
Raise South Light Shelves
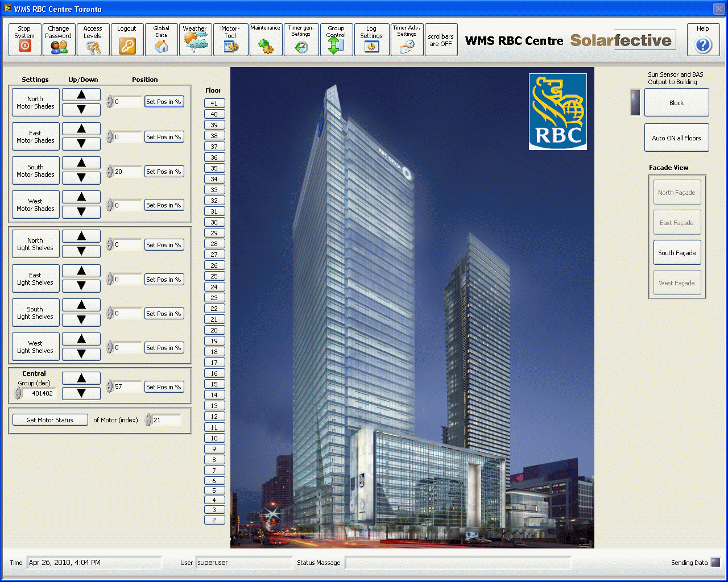pos(81,305)
